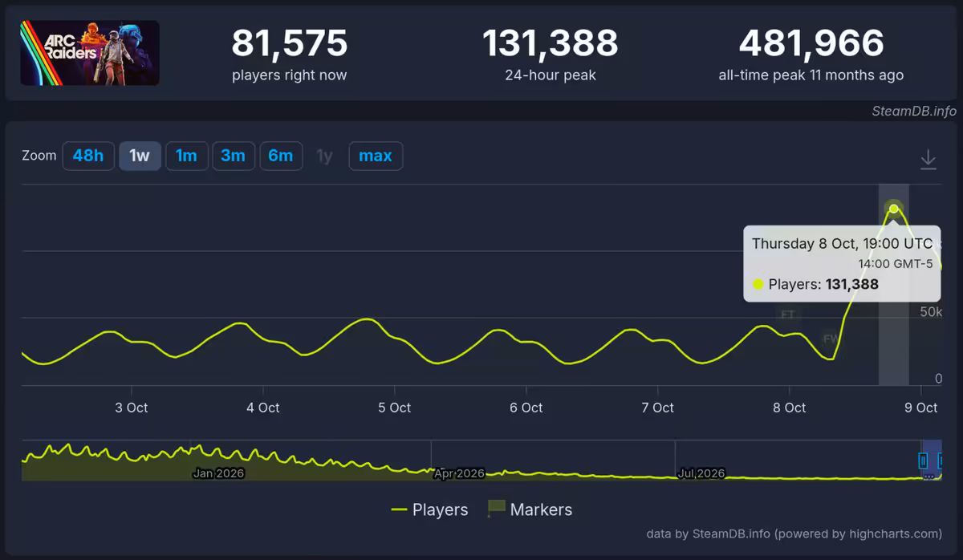Click the "6 Oct" axis label
The image size is (963, 560).
tap(526, 408)
